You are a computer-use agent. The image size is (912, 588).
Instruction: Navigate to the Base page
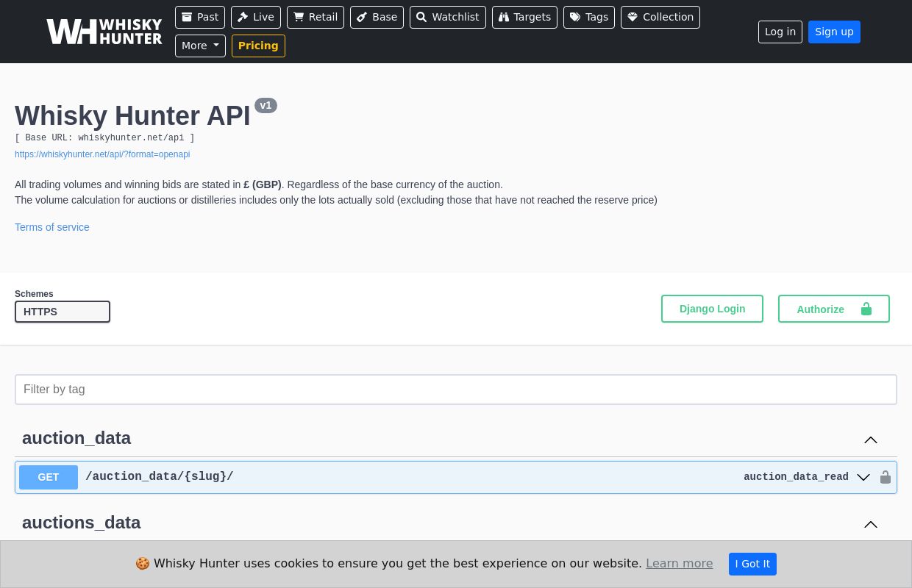[x=377, y=17]
